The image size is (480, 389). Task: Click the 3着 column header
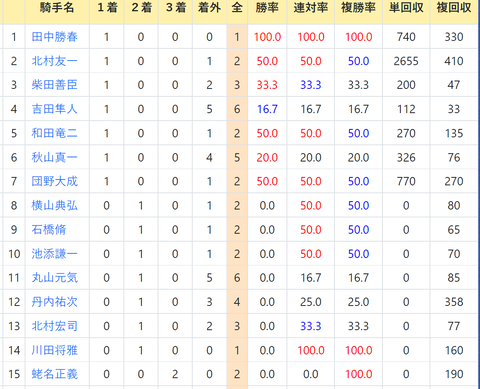click(176, 7)
